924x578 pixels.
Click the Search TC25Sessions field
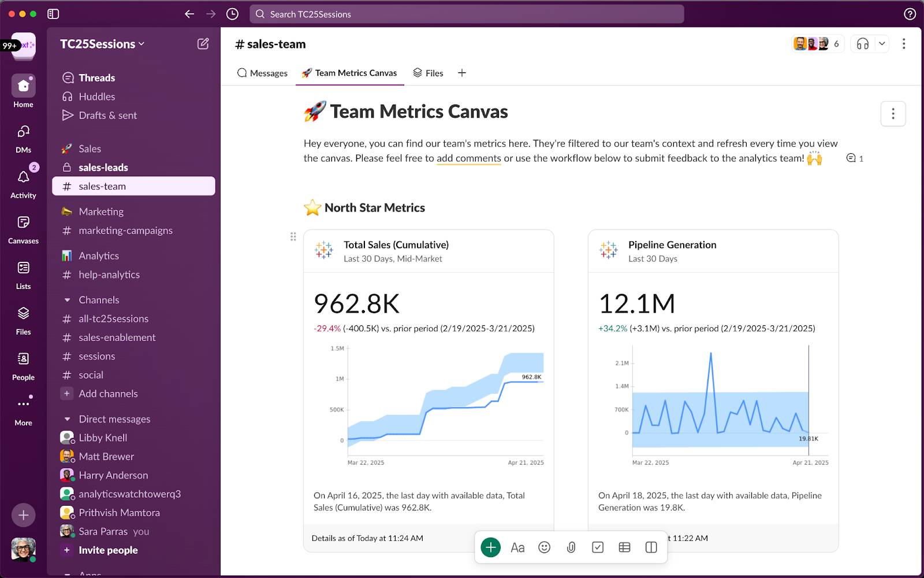click(467, 14)
